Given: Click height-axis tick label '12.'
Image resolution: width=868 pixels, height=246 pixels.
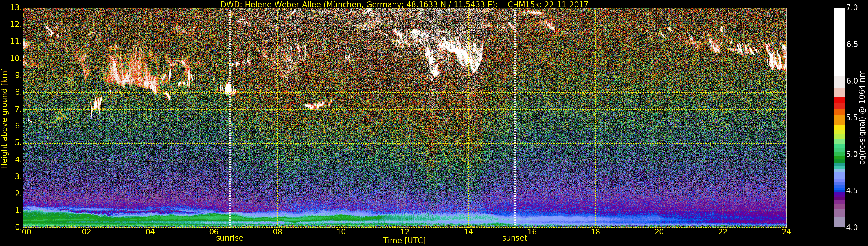Looking at the screenshot, I should tap(16, 24).
